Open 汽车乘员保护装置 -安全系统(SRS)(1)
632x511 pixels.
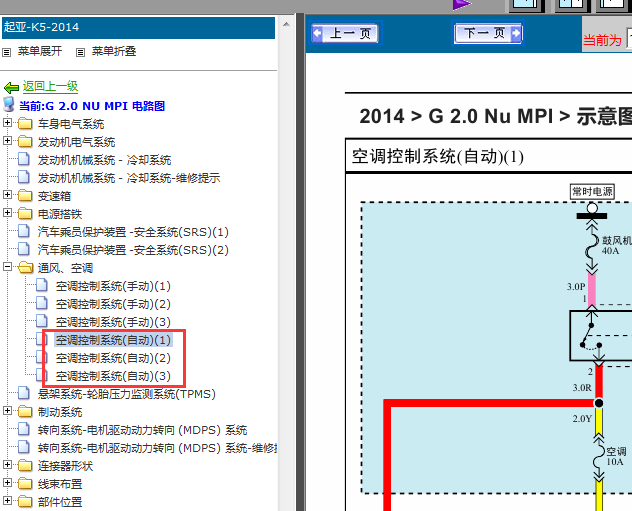(133, 232)
